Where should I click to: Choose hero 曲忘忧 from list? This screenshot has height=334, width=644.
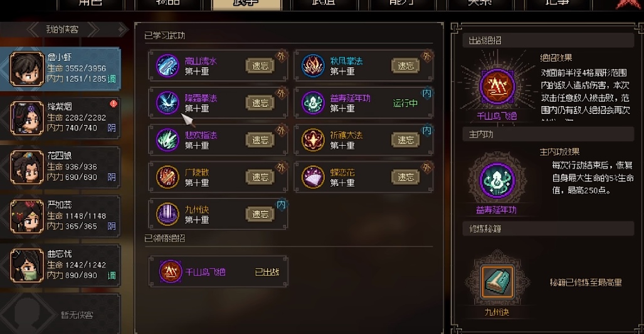click(x=27, y=266)
